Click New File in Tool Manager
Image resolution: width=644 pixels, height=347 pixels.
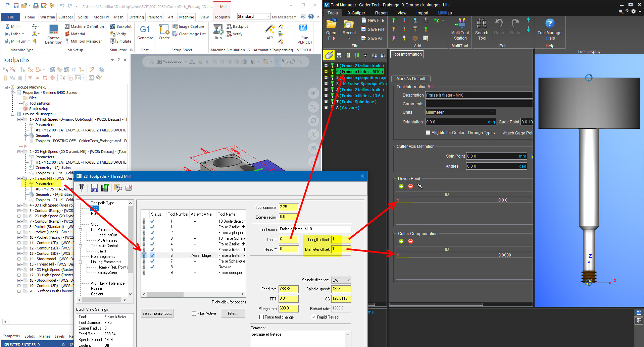[x=372, y=20]
